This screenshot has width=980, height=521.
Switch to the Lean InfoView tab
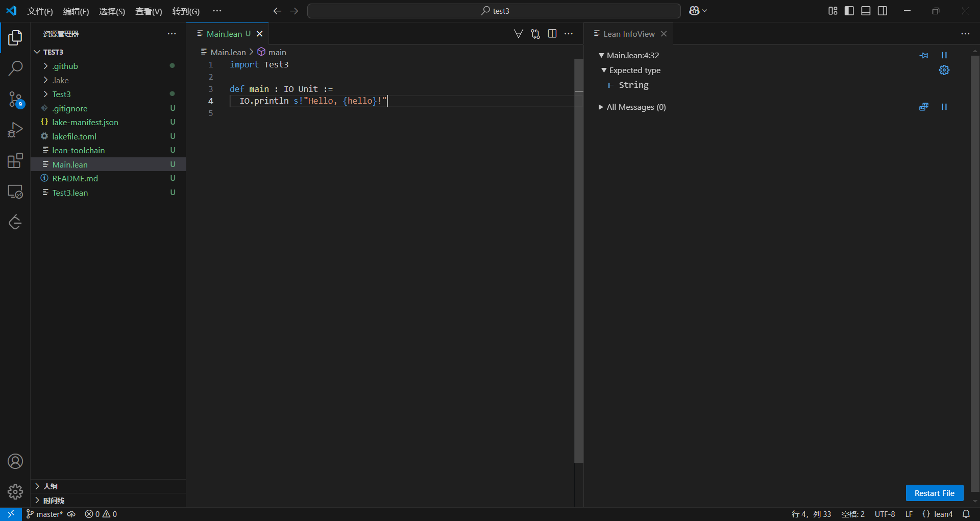pyautogui.click(x=628, y=34)
